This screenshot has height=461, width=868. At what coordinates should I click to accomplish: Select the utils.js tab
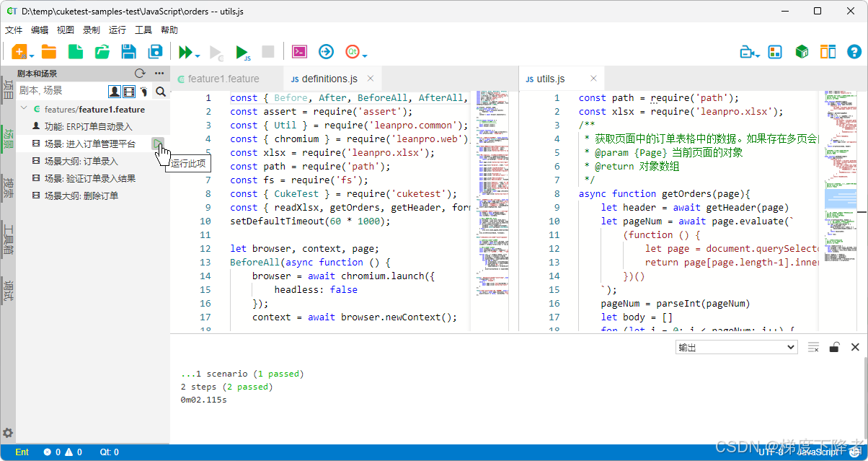(x=551, y=79)
